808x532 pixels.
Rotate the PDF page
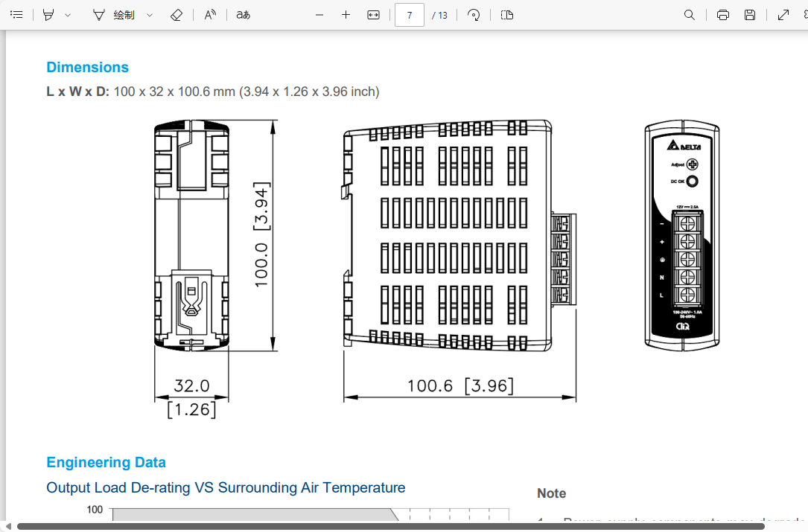coord(474,15)
